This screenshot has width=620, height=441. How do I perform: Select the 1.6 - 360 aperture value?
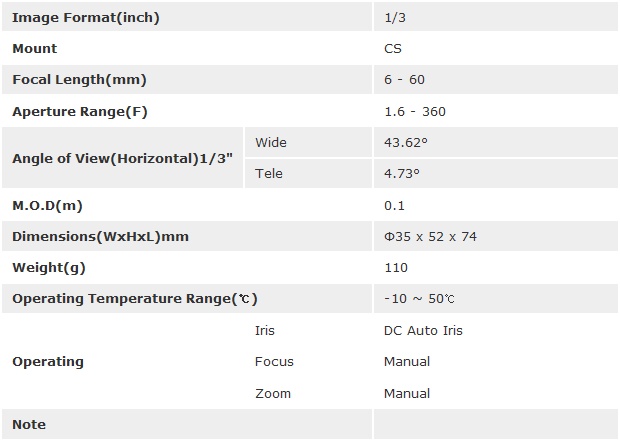(414, 111)
